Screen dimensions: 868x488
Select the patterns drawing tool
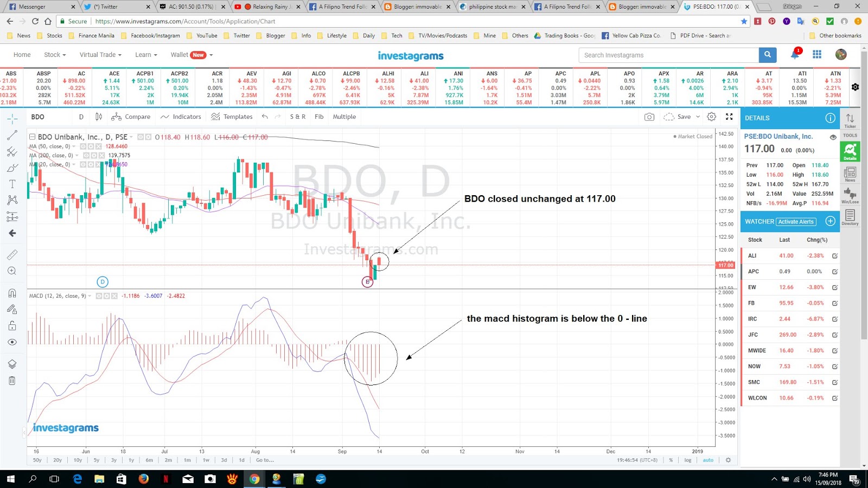point(12,200)
